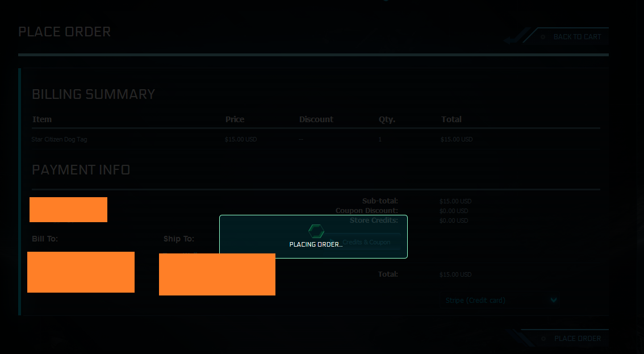The height and width of the screenshot is (354, 644).
Task: Click the Placing Order status text
Action: coord(316,244)
